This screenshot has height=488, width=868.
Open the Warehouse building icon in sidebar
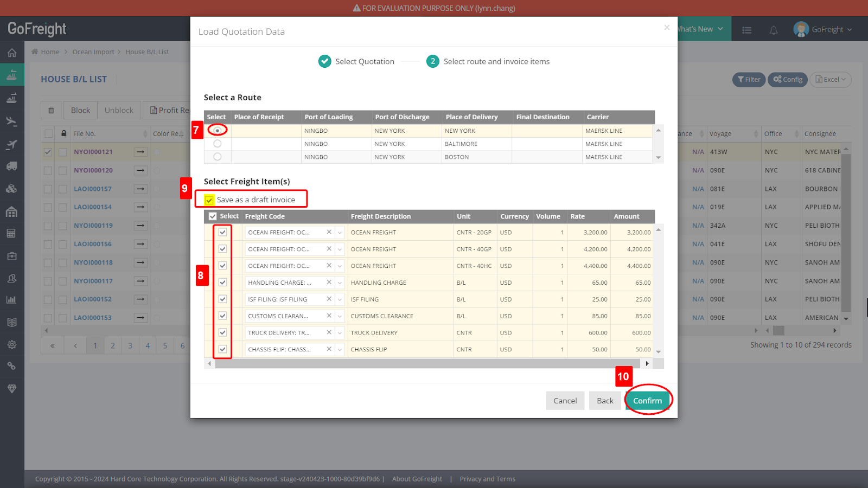(x=12, y=211)
